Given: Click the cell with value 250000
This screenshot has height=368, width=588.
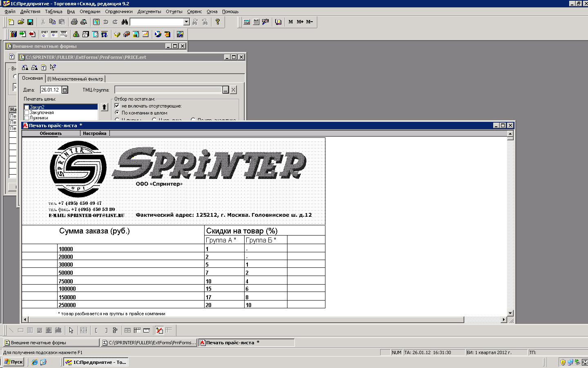Looking at the screenshot, I should [131, 305].
